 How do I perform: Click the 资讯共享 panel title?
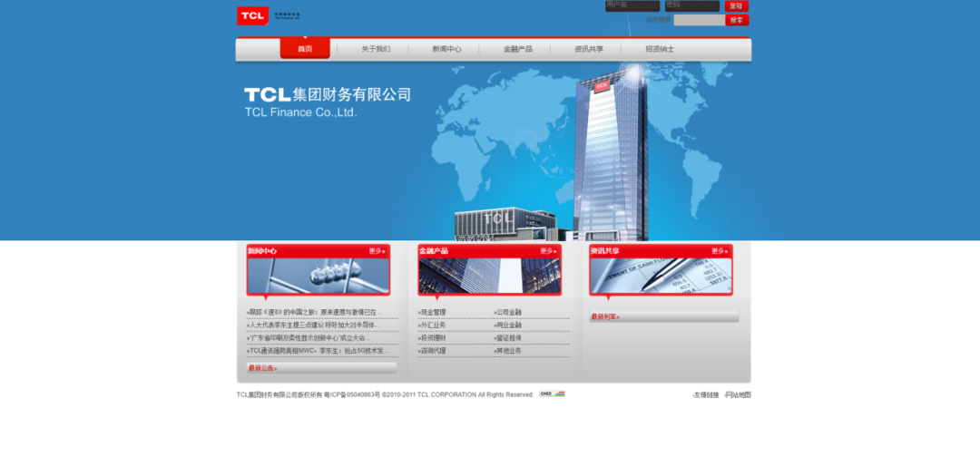[x=604, y=251]
